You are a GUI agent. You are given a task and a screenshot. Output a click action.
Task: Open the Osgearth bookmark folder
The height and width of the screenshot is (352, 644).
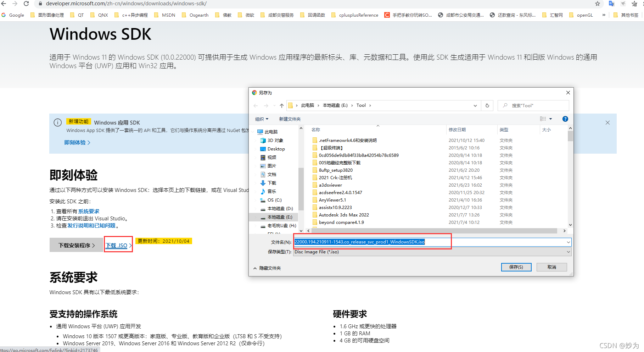pyautogui.click(x=195, y=15)
